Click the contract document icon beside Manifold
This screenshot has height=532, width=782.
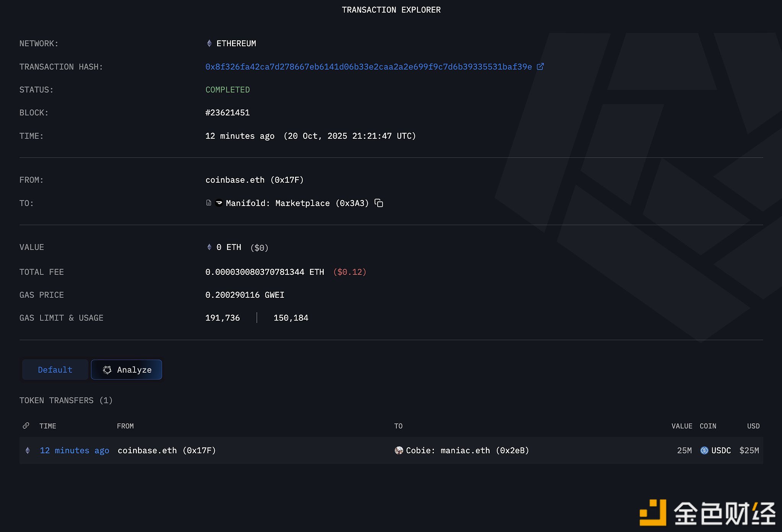[x=209, y=203]
